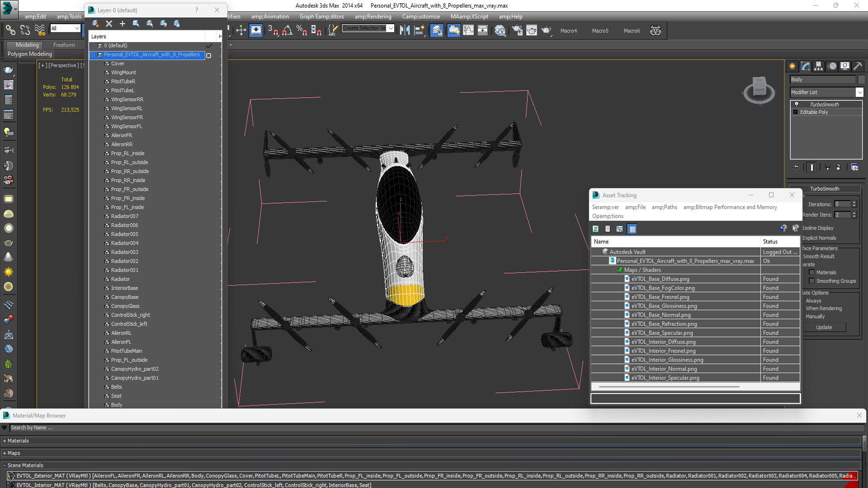Image resolution: width=868 pixels, height=488 pixels.
Task: Toggle the 3D Snaps icon
Action: (x=273, y=30)
